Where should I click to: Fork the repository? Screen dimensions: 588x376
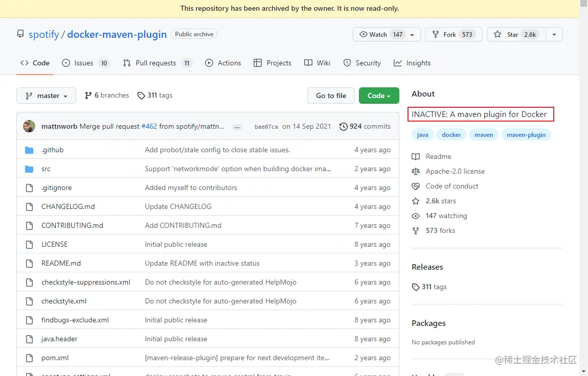(x=454, y=34)
